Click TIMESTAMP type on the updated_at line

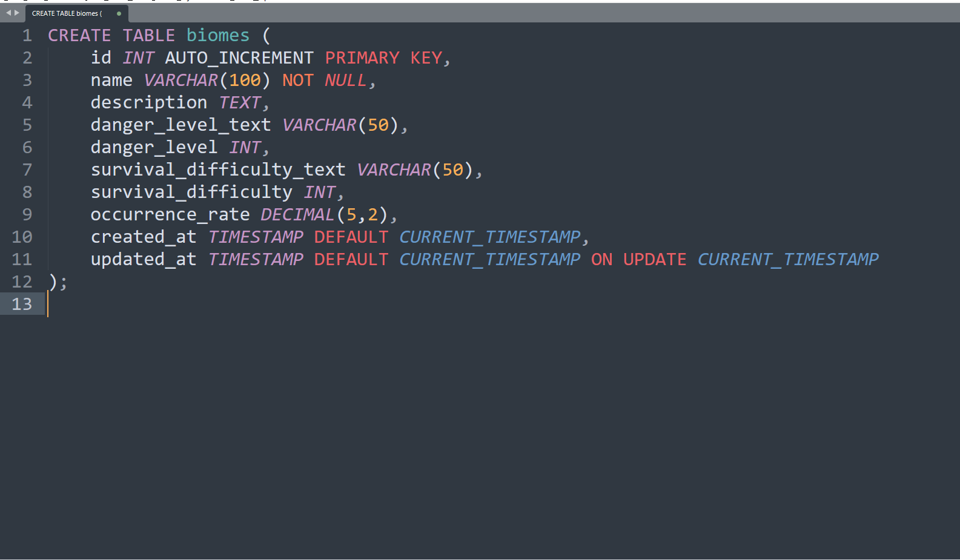click(256, 260)
